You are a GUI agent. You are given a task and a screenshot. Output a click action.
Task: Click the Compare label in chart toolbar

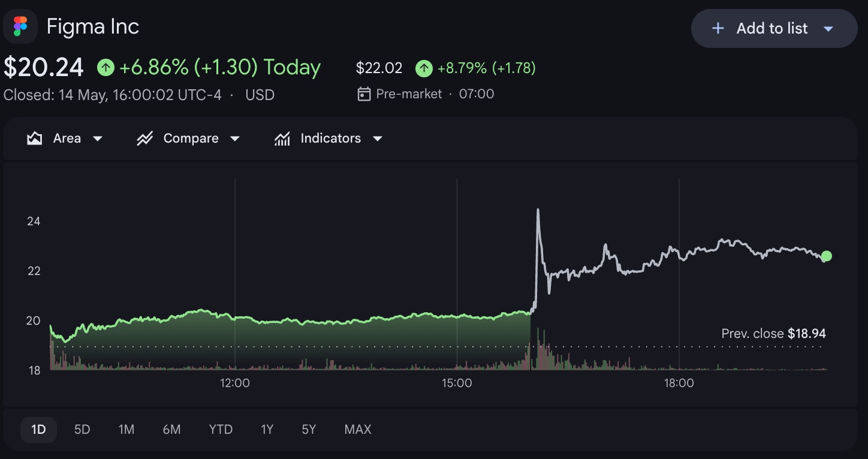point(191,138)
